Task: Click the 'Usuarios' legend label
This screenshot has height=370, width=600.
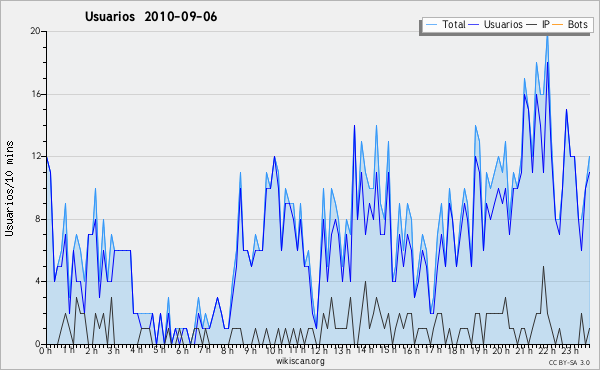Action: tap(503, 24)
